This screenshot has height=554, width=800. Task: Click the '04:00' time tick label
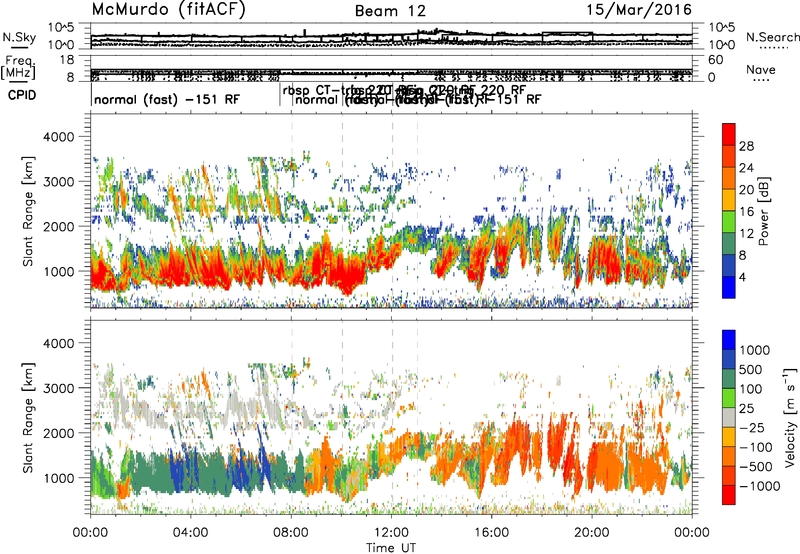click(x=190, y=533)
